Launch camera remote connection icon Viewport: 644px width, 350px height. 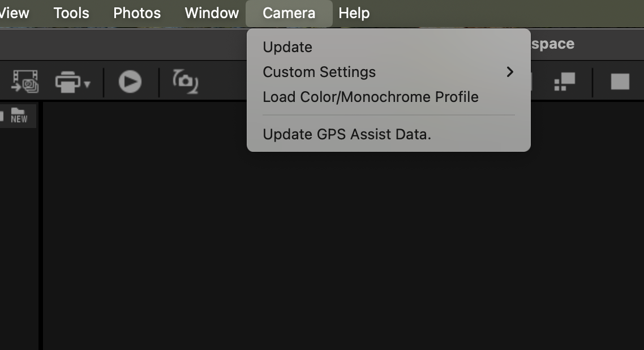click(x=184, y=81)
